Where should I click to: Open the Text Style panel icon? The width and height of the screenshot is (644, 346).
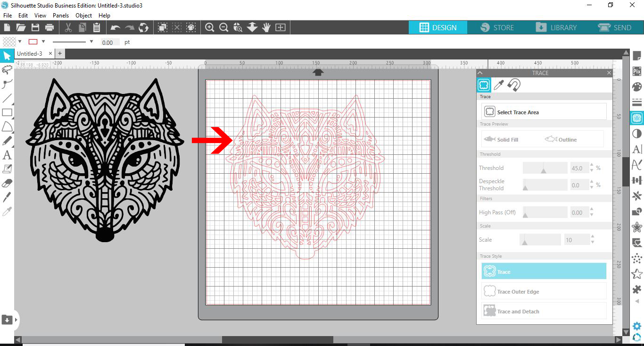[637, 149]
